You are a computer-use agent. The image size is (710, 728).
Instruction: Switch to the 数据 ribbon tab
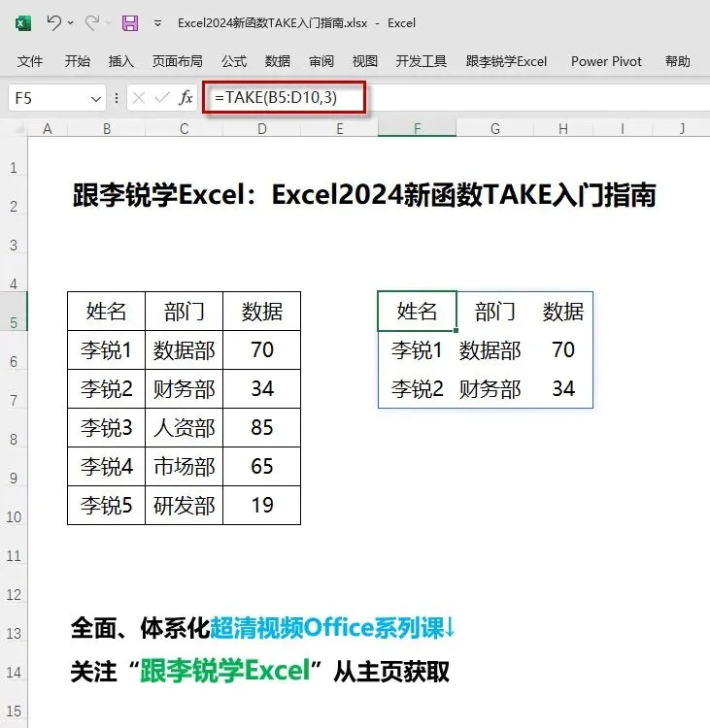278,61
